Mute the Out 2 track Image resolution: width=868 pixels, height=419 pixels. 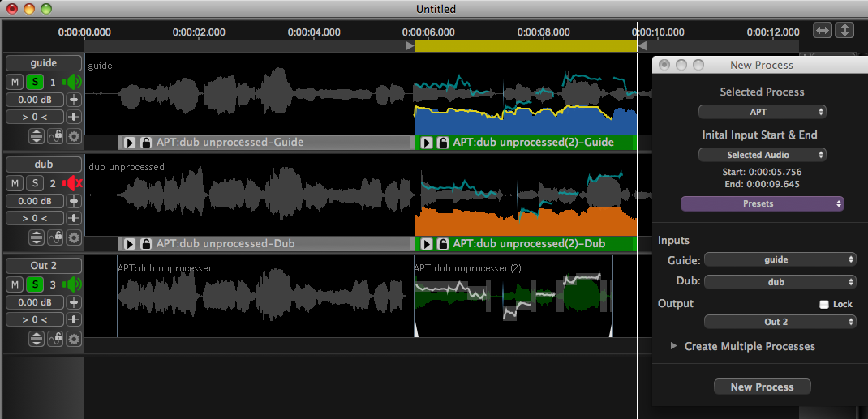(x=15, y=284)
